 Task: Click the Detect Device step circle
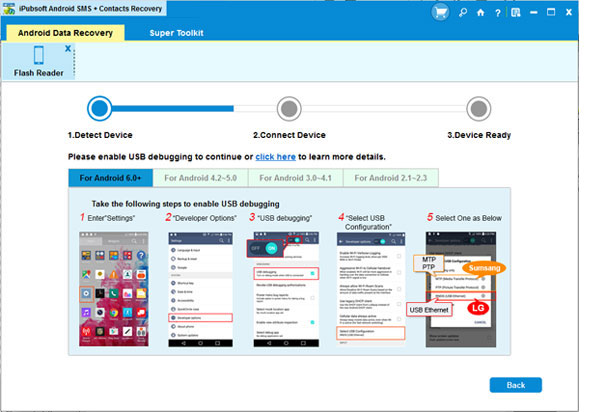click(99, 108)
